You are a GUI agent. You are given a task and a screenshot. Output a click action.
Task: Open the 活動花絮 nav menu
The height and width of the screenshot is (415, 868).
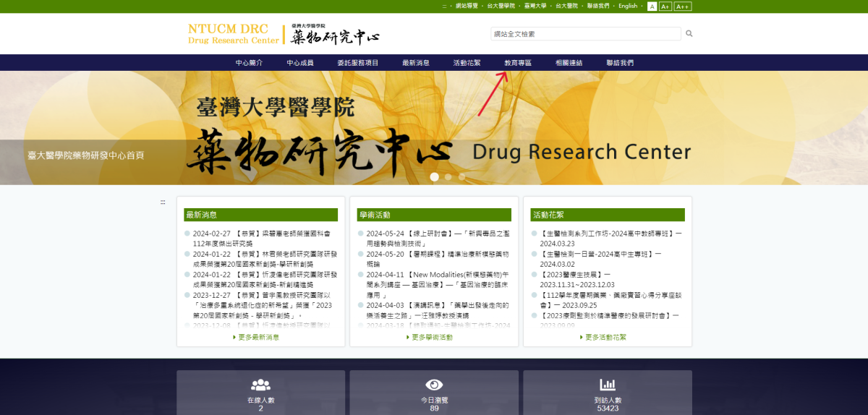tap(467, 63)
